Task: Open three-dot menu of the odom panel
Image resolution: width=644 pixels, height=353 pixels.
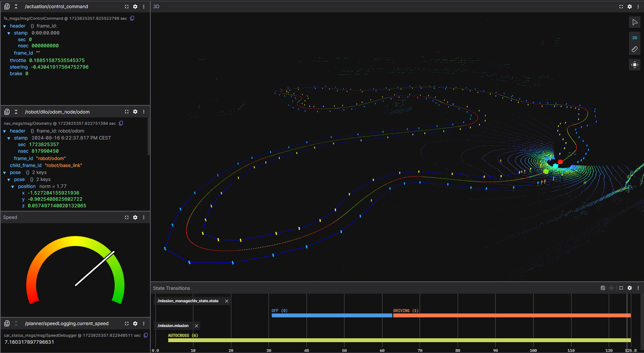Action: [144, 112]
